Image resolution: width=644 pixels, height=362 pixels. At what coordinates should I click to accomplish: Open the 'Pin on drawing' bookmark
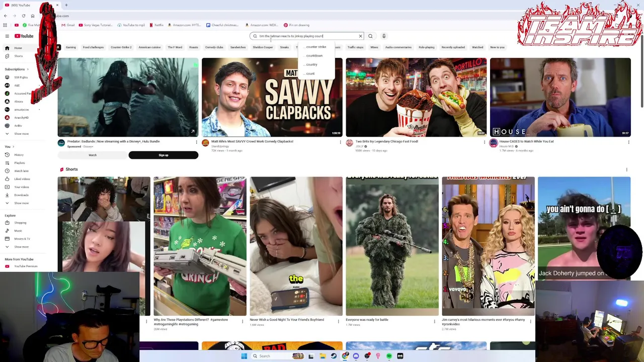tap(296, 25)
